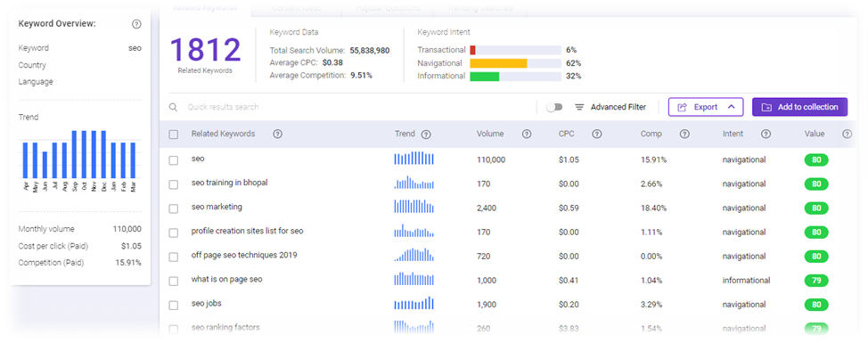Click the folder icon in Add to collection
The height and width of the screenshot is (343, 868).
(766, 107)
